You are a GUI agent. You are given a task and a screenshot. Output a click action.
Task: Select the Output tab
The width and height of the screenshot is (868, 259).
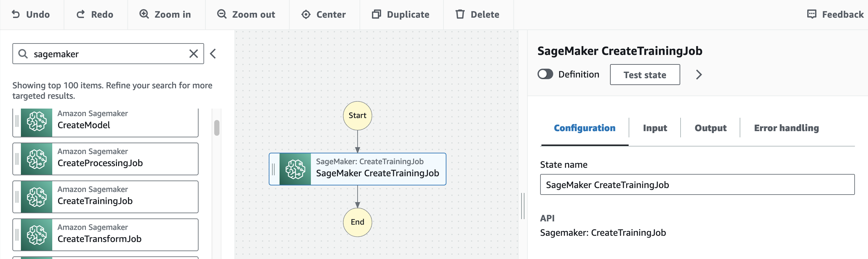pyautogui.click(x=710, y=128)
